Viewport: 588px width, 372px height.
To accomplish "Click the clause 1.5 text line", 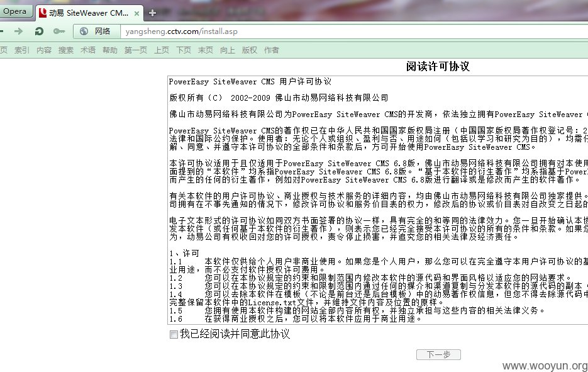I will pyautogui.click(x=357, y=311).
